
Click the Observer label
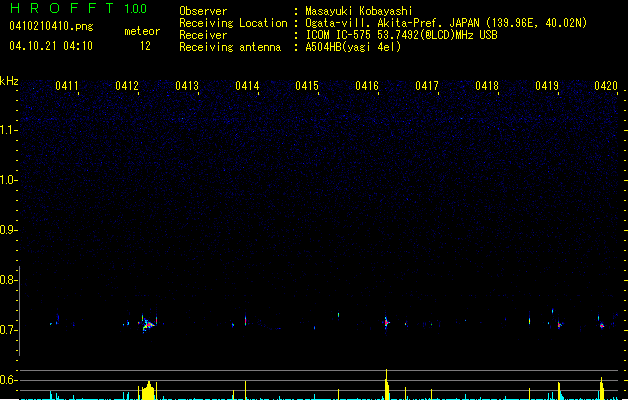pyautogui.click(x=203, y=11)
